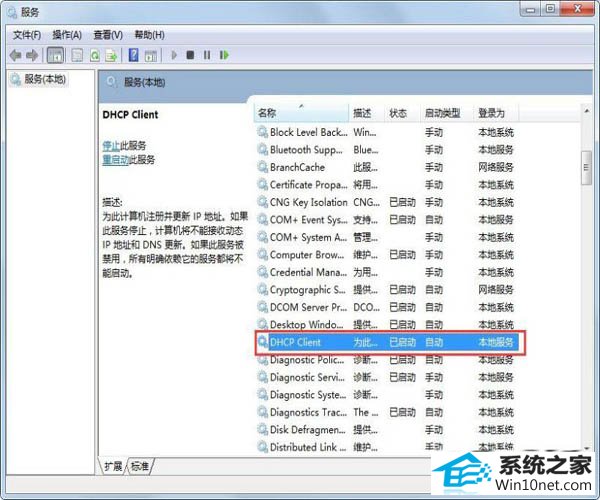Open the 帮助(H) menu

[x=150, y=35]
